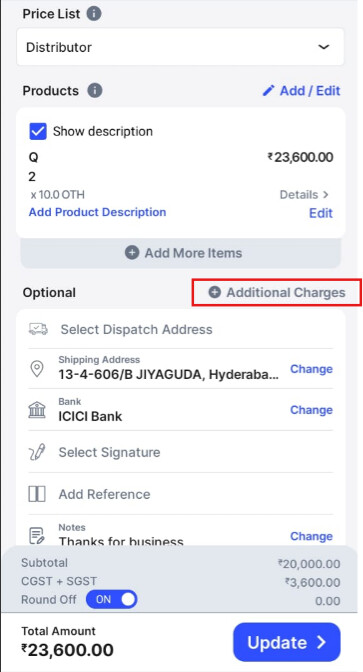The image size is (363, 672).
Task: Open Additional Charges
Action: click(277, 293)
